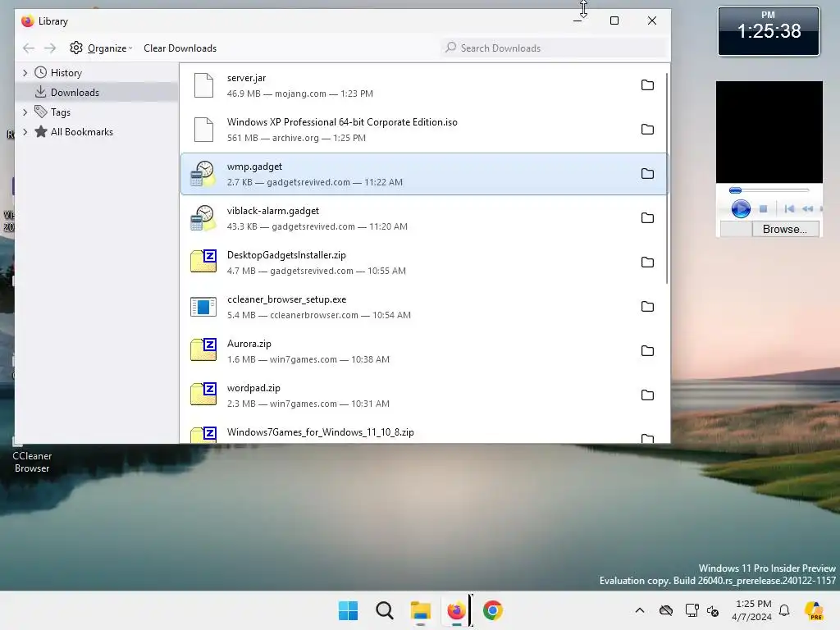Open containing folder for viblack-alarm.gadget
Screen dimensions: 840x630
pos(647,218)
